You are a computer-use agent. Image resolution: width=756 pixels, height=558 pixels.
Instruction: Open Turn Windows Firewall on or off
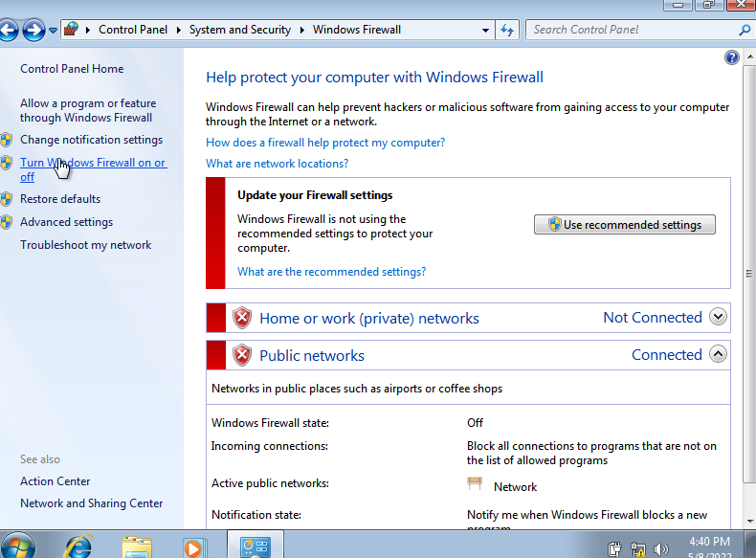pos(94,169)
